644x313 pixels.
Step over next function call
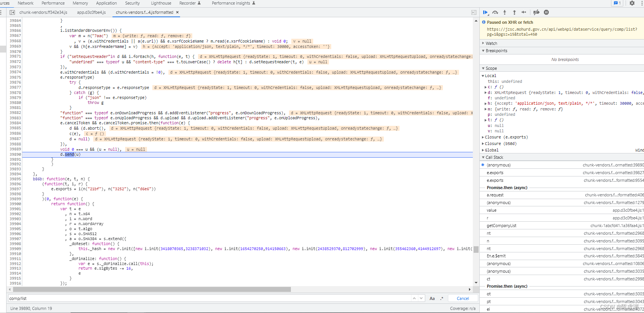(x=495, y=12)
